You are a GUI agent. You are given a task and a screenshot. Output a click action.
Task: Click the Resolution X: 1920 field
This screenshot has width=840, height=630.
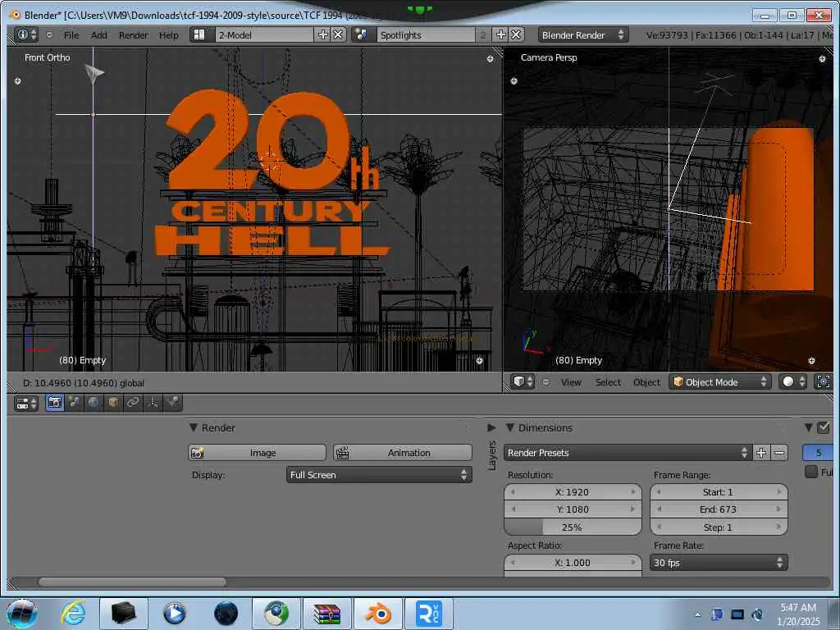tap(572, 492)
